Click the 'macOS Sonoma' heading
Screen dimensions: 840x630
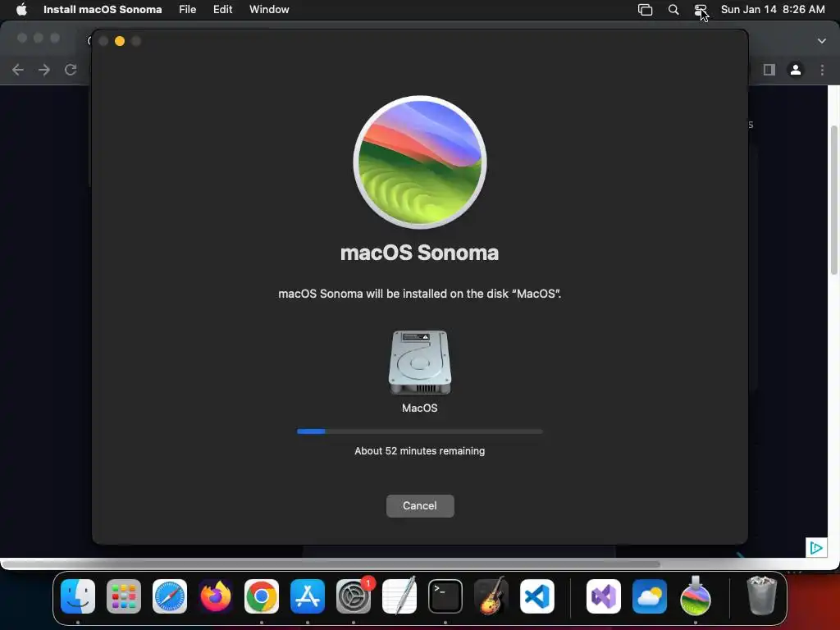click(x=419, y=253)
